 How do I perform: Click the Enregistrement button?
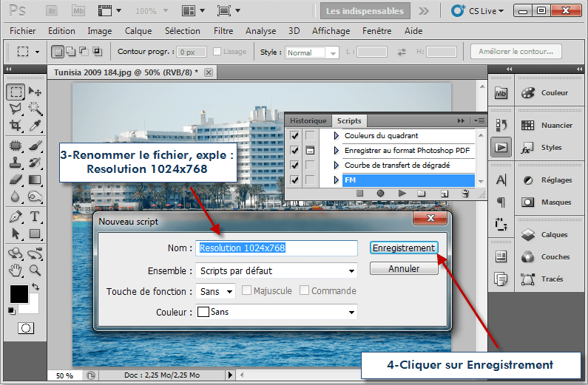point(404,248)
